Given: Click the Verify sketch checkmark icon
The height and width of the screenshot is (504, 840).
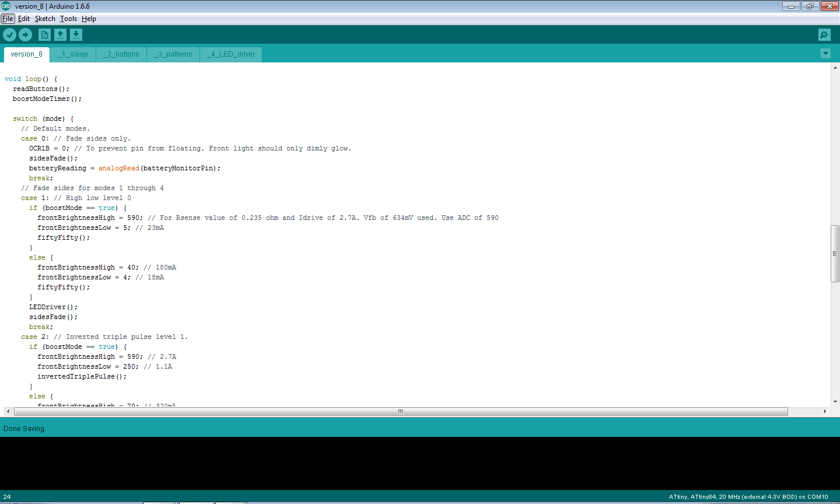Looking at the screenshot, I should (x=9, y=34).
